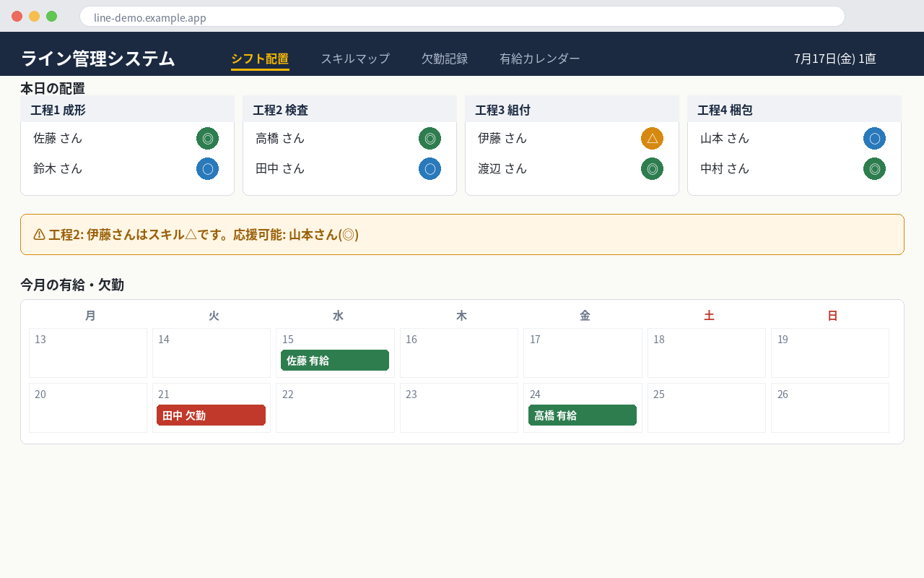Open the 田中 欠勤 event on the 21st

coord(211,415)
